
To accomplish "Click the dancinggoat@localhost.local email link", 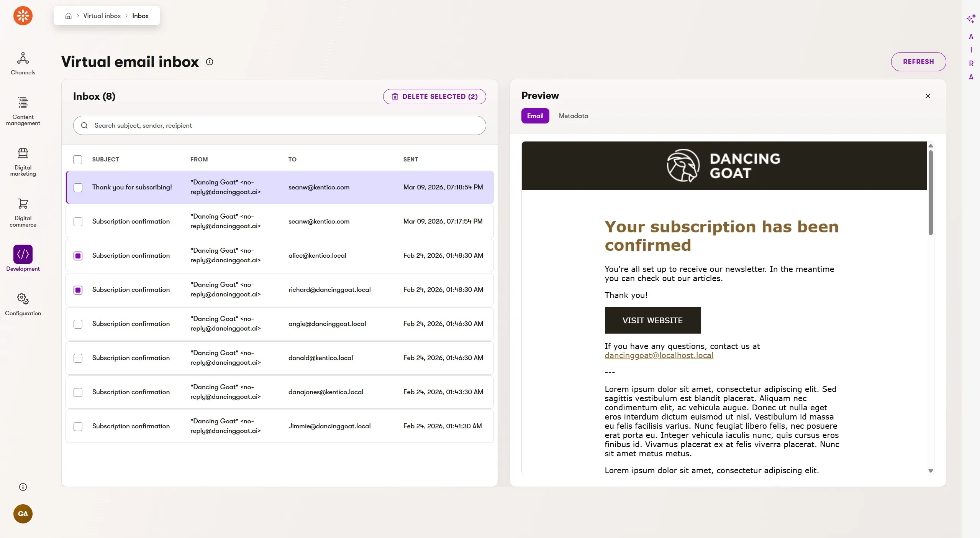I will [x=659, y=355].
